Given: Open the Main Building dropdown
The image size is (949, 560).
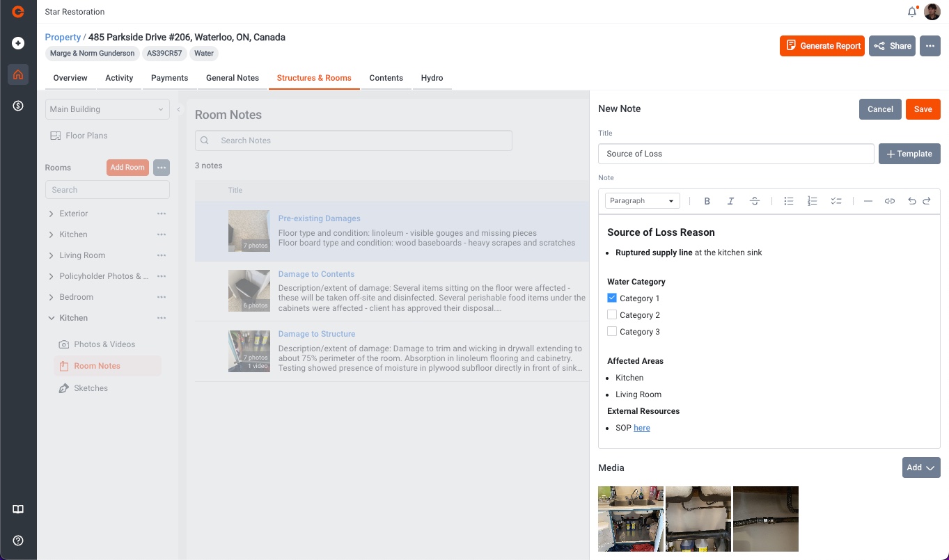Looking at the screenshot, I should click(107, 109).
